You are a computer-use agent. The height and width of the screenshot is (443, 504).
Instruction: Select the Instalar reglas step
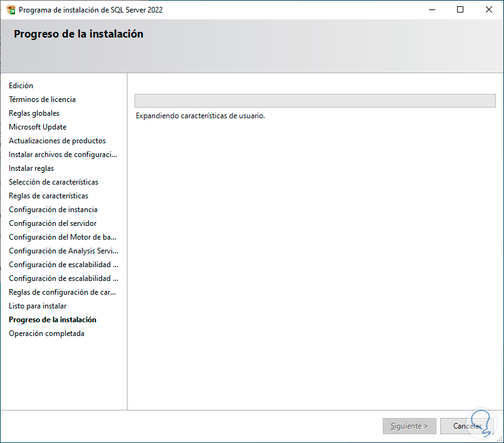click(31, 168)
